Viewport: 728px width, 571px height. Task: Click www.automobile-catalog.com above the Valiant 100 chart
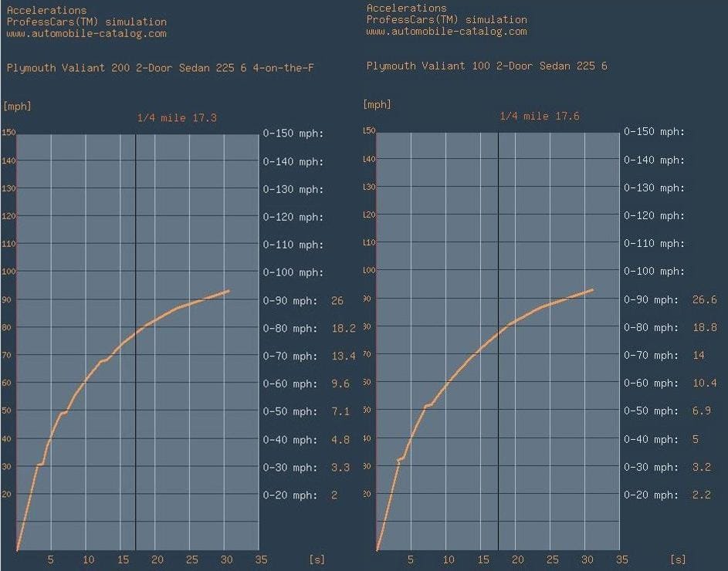447,32
